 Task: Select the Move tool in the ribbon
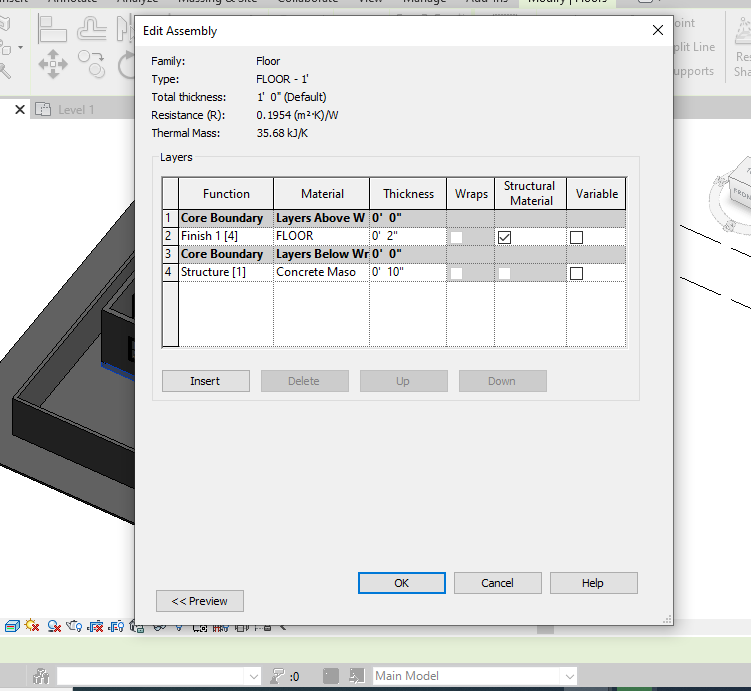[x=53, y=64]
